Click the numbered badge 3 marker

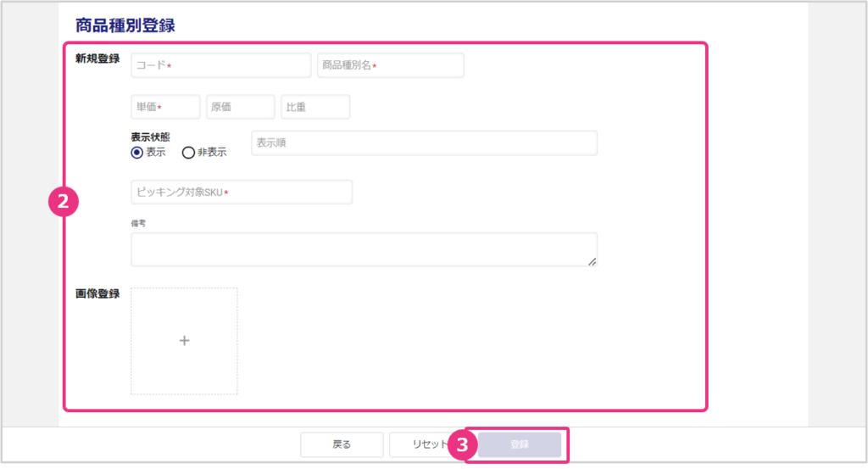[x=462, y=444]
